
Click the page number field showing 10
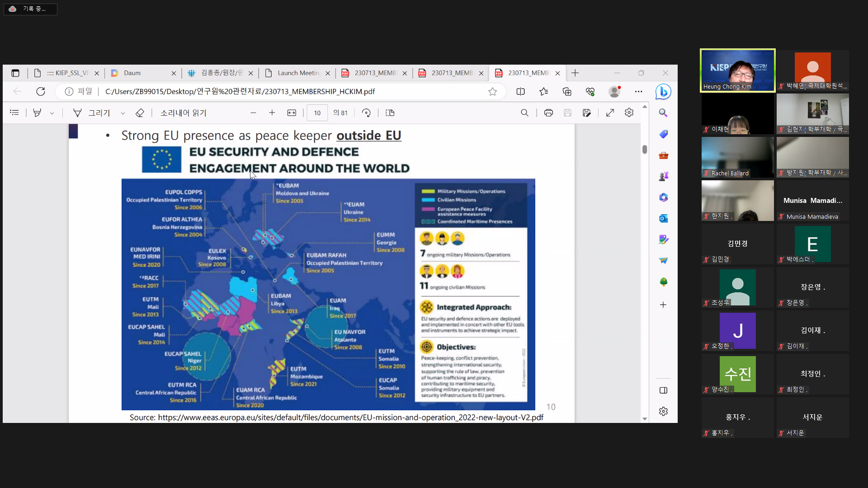[x=317, y=113]
